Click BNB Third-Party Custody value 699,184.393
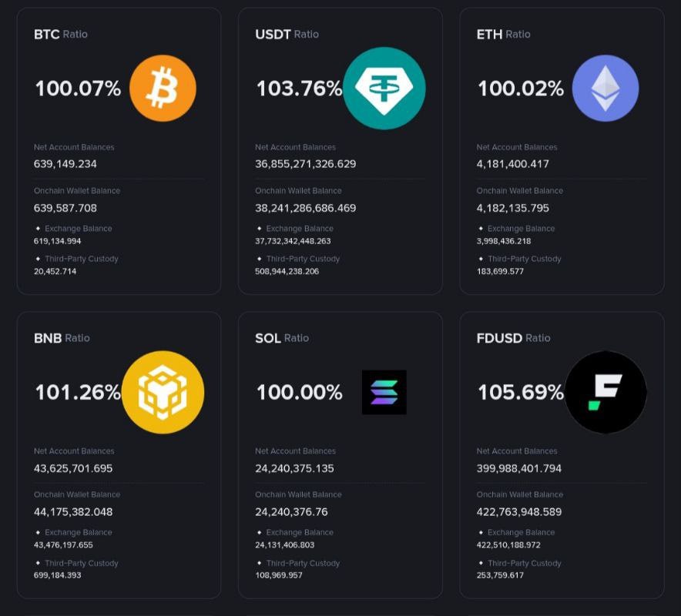 click(x=57, y=575)
